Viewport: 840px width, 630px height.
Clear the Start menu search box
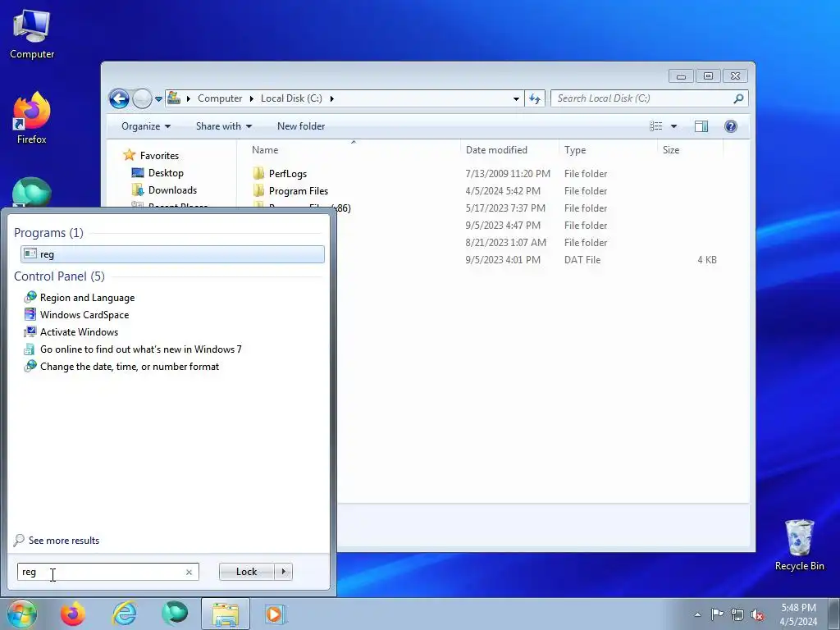189,572
